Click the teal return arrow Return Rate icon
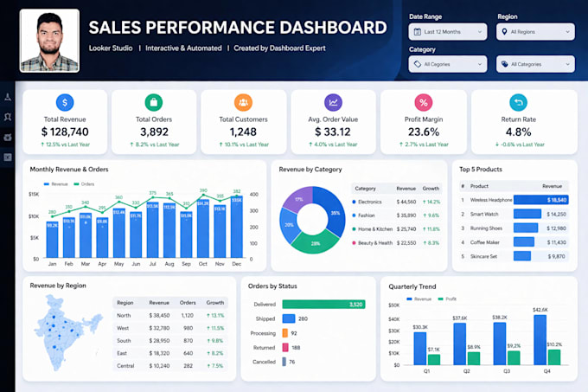This screenshot has width=588, height=392. [x=519, y=102]
